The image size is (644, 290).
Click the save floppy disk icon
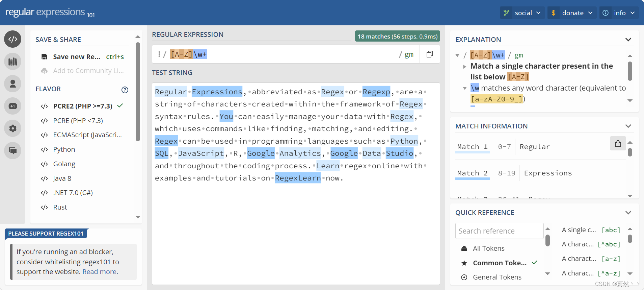pyautogui.click(x=44, y=57)
